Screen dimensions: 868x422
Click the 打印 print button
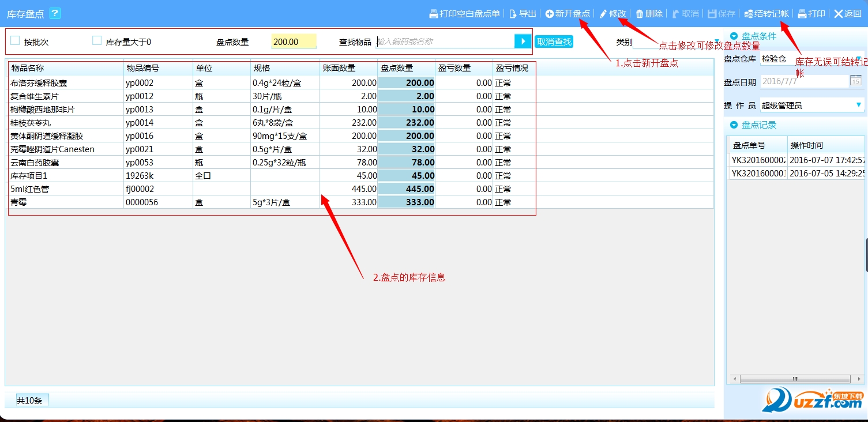(811, 13)
